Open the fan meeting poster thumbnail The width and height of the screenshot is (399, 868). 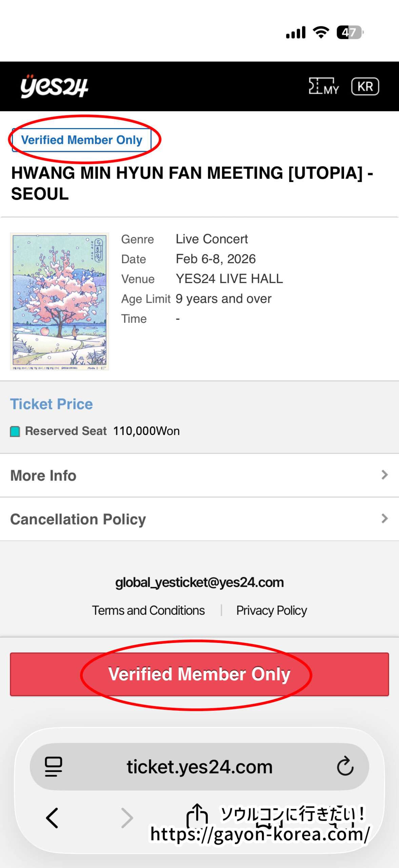tap(60, 301)
